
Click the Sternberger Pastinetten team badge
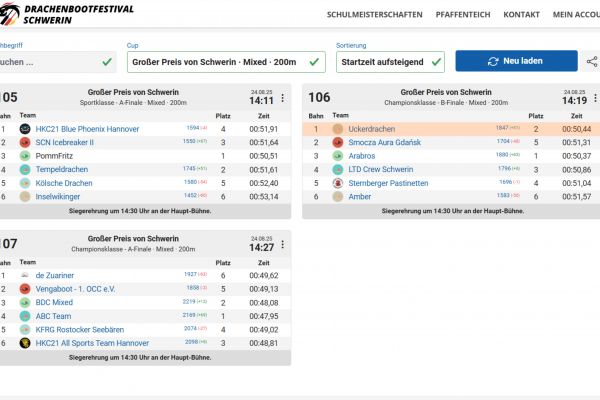(x=338, y=183)
